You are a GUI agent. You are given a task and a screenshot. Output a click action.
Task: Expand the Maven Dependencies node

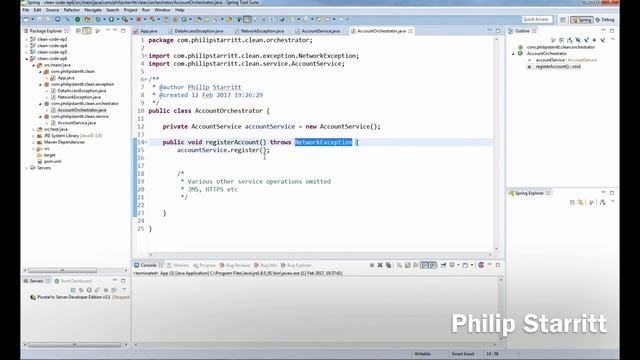click(33, 142)
